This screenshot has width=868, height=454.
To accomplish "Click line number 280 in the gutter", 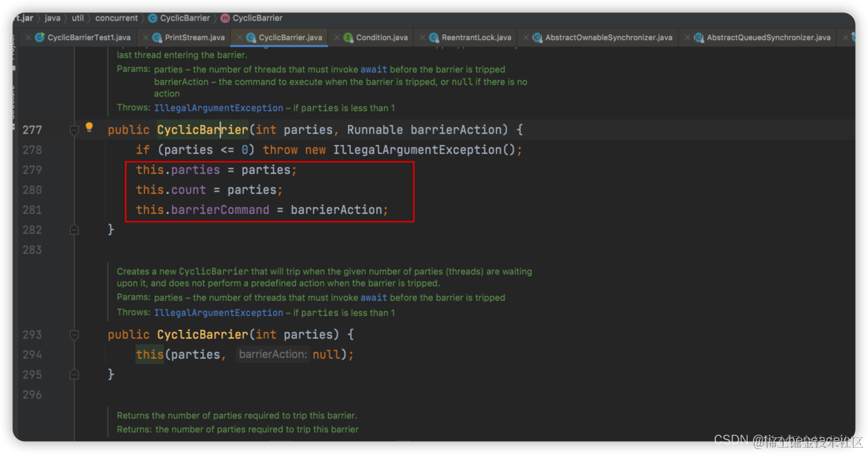I will point(32,190).
